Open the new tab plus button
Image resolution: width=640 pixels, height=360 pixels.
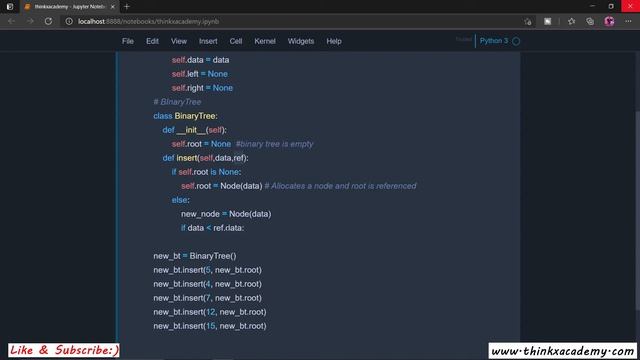click(127, 7)
